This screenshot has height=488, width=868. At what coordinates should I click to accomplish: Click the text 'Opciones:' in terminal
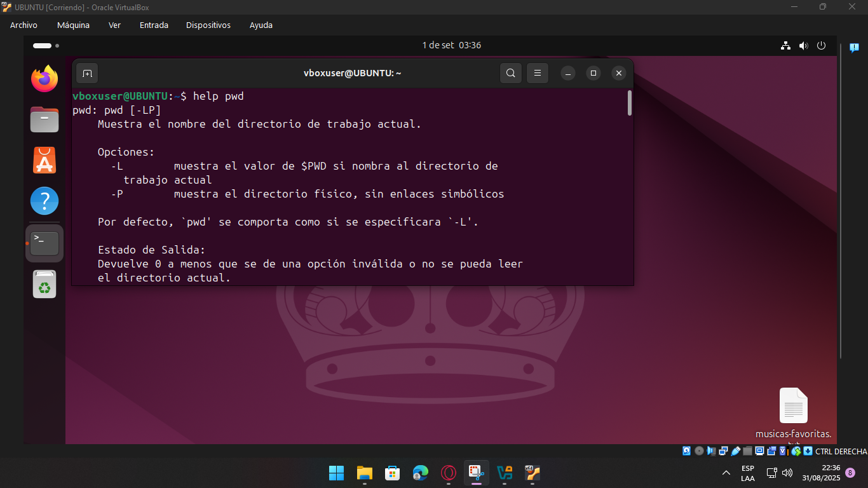126,152
